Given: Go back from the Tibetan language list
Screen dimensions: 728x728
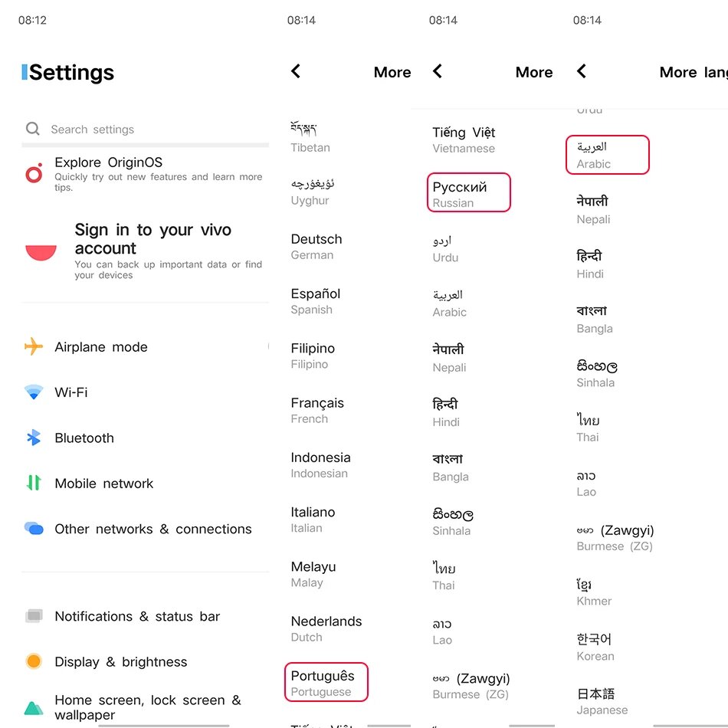Looking at the screenshot, I should tap(296, 71).
